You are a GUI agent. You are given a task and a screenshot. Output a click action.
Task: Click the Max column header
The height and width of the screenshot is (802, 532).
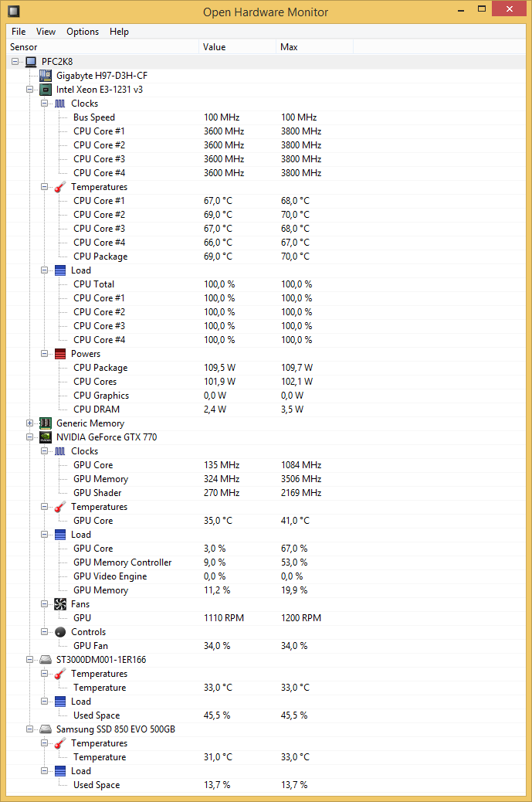(315, 47)
